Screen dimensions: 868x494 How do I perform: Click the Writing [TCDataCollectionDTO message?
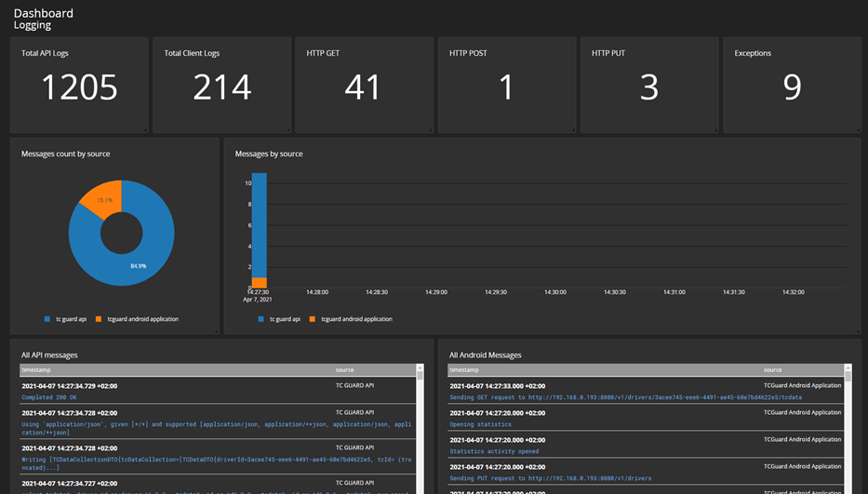[217, 463]
